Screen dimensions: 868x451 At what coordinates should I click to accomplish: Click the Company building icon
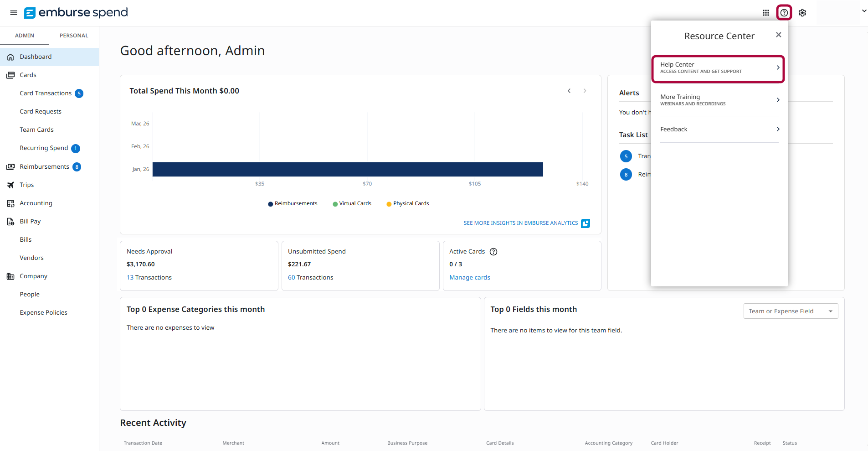10,276
